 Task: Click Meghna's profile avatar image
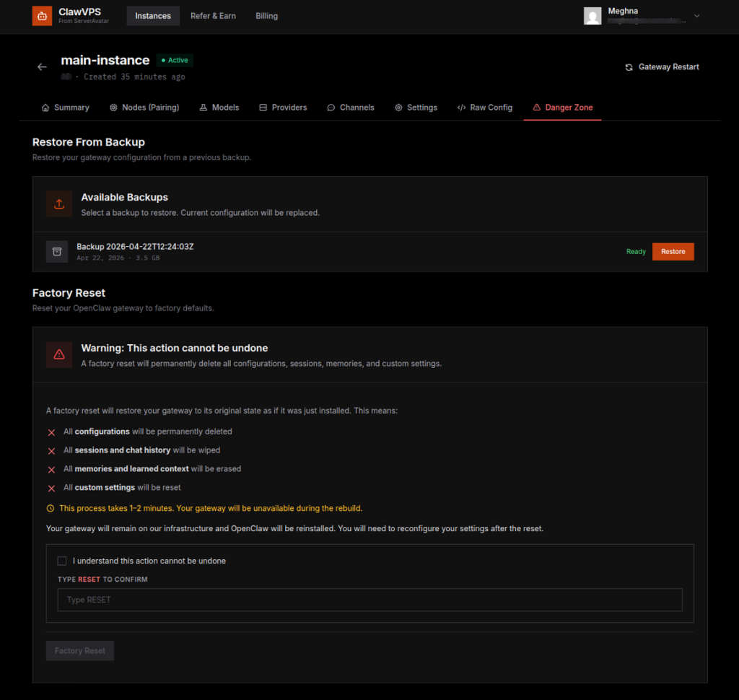point(592,15)
